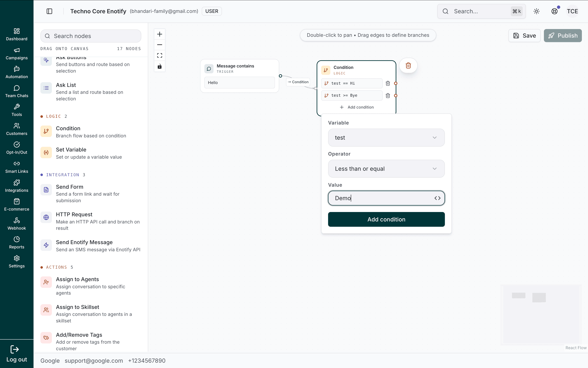Click the flow minimap

(541, 315)
